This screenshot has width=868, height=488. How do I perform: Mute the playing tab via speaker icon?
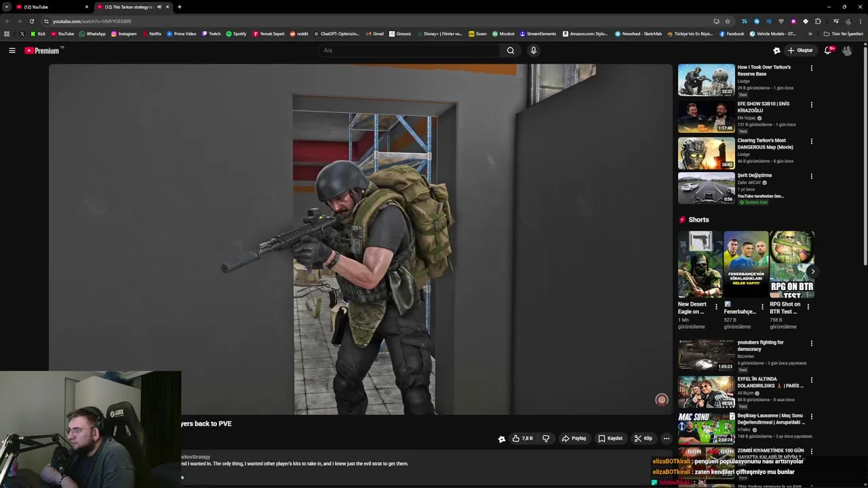coord(159,7)
